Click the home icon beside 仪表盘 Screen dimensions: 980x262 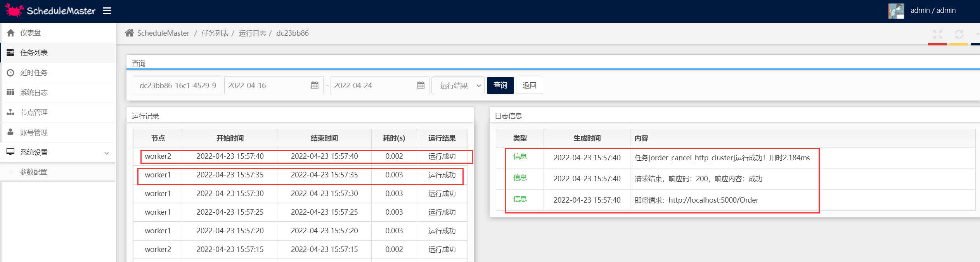coord(11,33)
